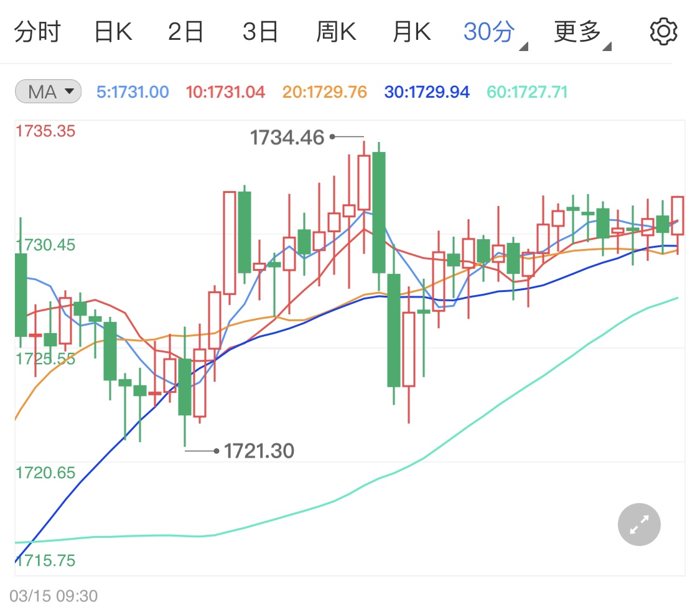Switch to 分时 time-sharing tab
700x612 pixels.
coord(37,32)
